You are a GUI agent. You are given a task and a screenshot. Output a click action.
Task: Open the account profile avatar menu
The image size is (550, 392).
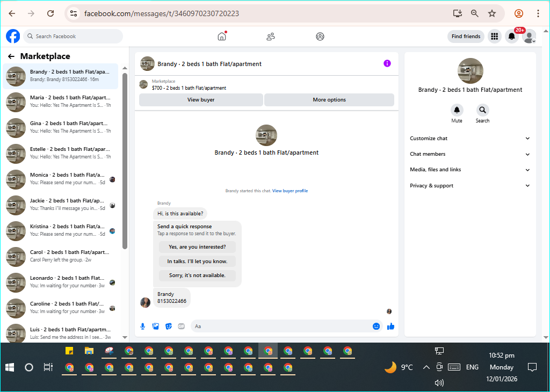pos(529,36)
